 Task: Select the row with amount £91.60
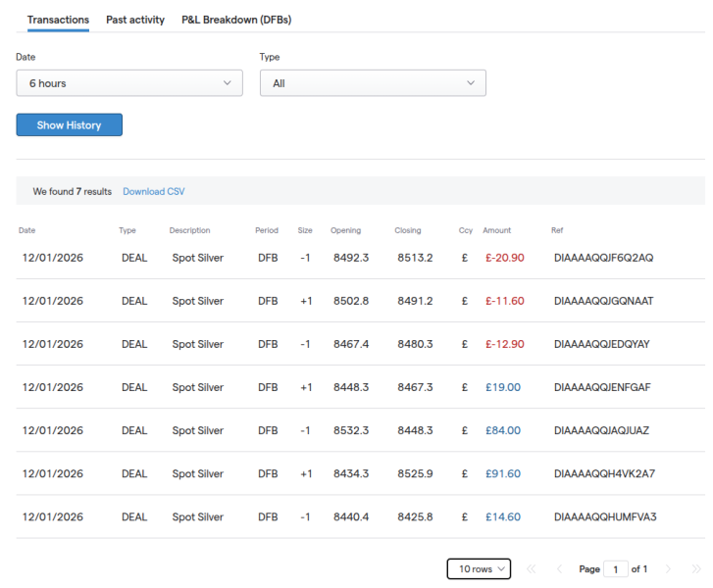tap(502, 473)
